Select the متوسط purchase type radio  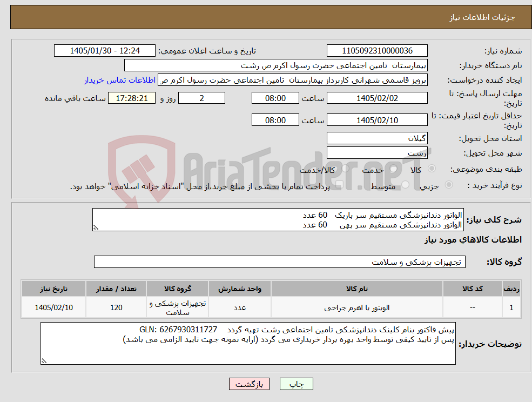(405, 185)
